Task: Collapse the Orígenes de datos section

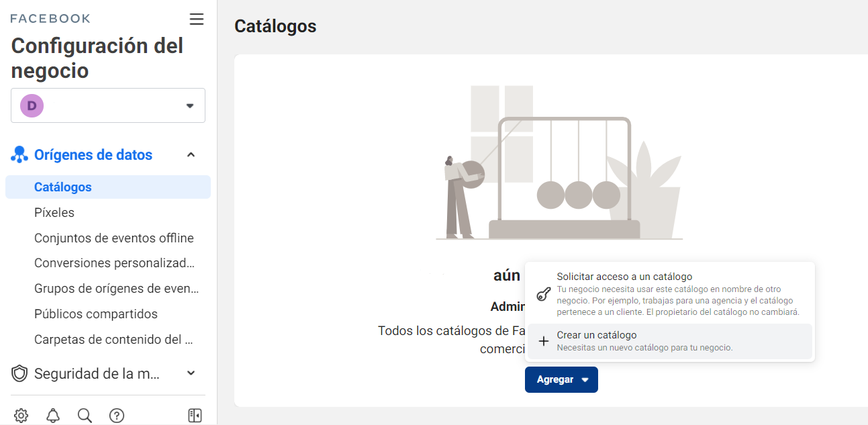Action: pos(191,155)
